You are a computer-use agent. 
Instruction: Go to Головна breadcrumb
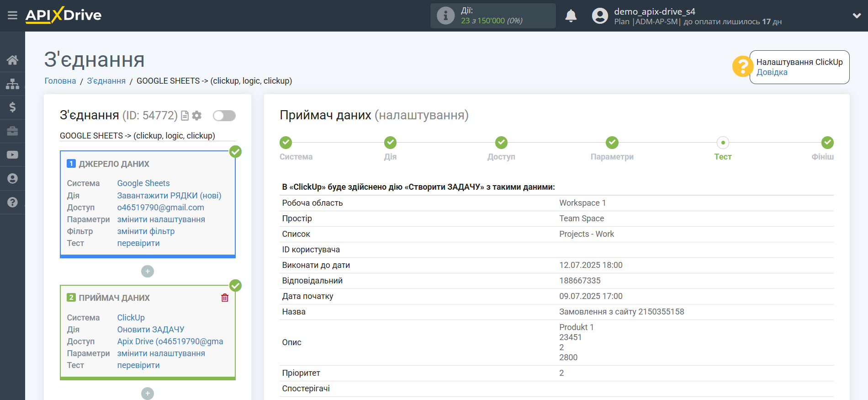60,81
